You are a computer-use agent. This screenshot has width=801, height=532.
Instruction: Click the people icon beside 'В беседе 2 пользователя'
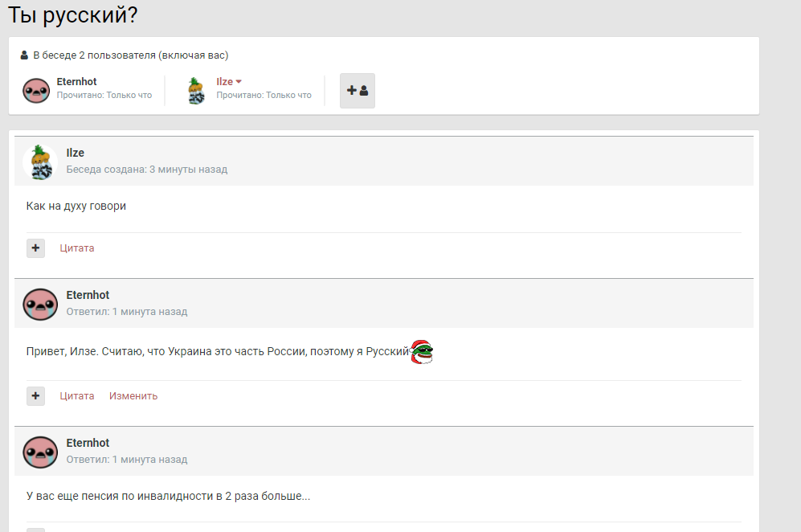pyautogui.click(x=24, y=56)
